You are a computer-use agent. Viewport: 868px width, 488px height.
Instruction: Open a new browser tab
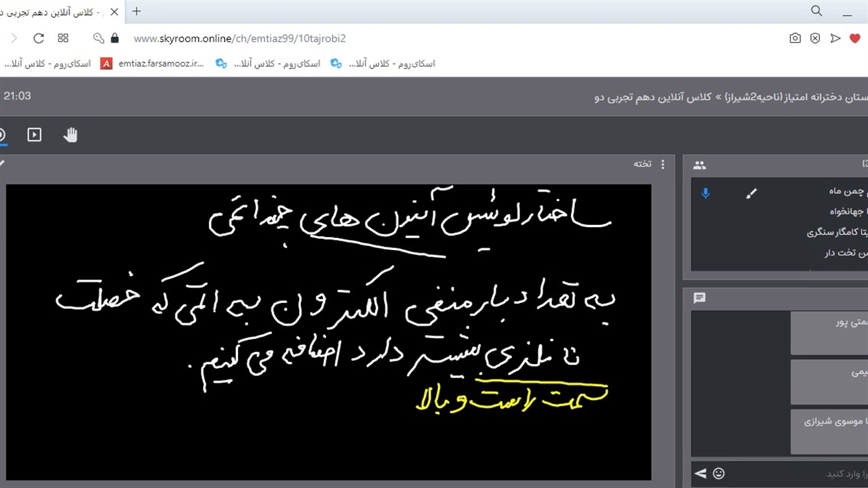tap(136, 11)
